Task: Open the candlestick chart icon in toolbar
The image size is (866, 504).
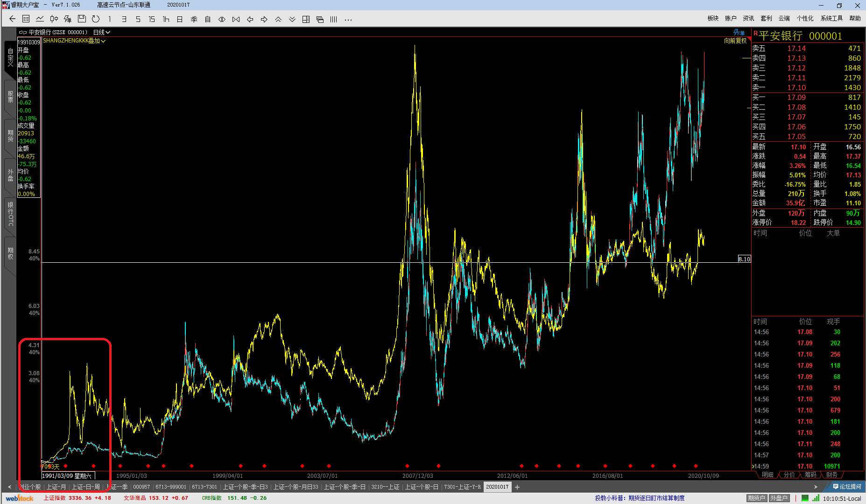Action: [54, 19]
